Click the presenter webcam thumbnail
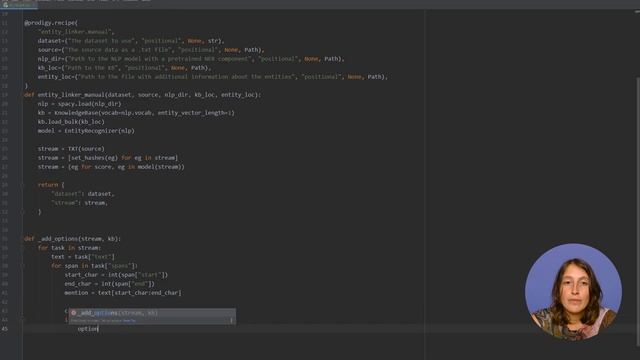The width and height of the screenshot is (640, 360). (573, 292)
